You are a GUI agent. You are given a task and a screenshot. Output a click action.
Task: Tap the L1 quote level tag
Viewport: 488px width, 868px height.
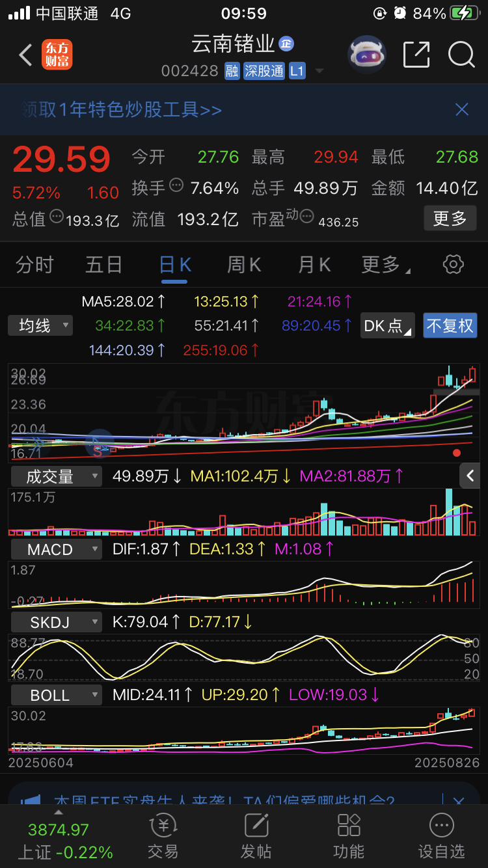pyautogui.click(x=297, y=71)
